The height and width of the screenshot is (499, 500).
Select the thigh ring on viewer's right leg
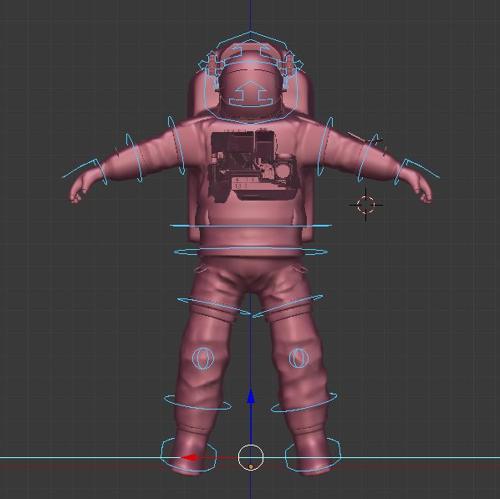tap(287, 306)
